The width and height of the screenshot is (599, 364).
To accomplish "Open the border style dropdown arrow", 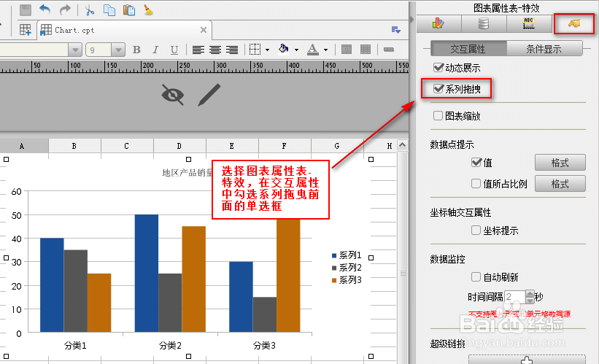I will (267, 50).
